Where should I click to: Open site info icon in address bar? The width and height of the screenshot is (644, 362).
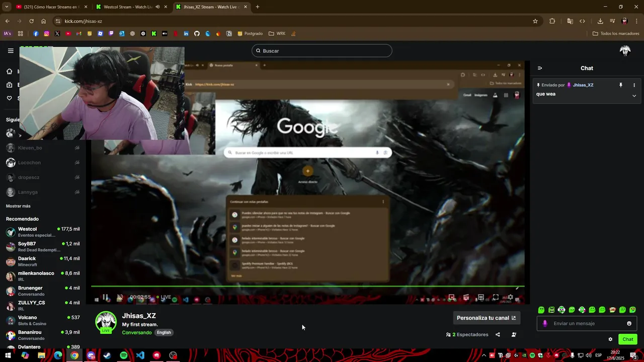(58, 21)
